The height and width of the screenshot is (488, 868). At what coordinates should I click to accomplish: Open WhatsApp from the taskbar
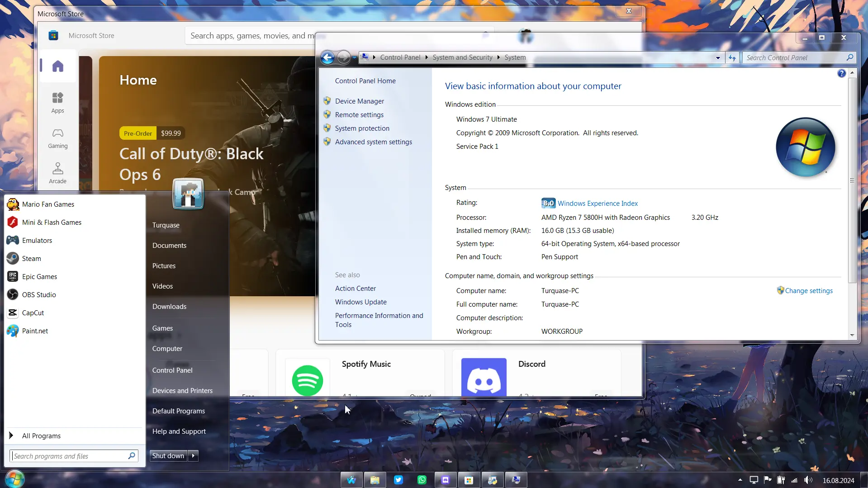[x=422, y=480]
